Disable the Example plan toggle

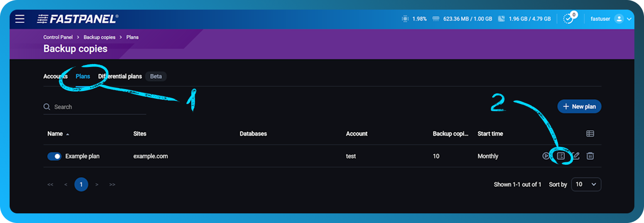(54, 156)
